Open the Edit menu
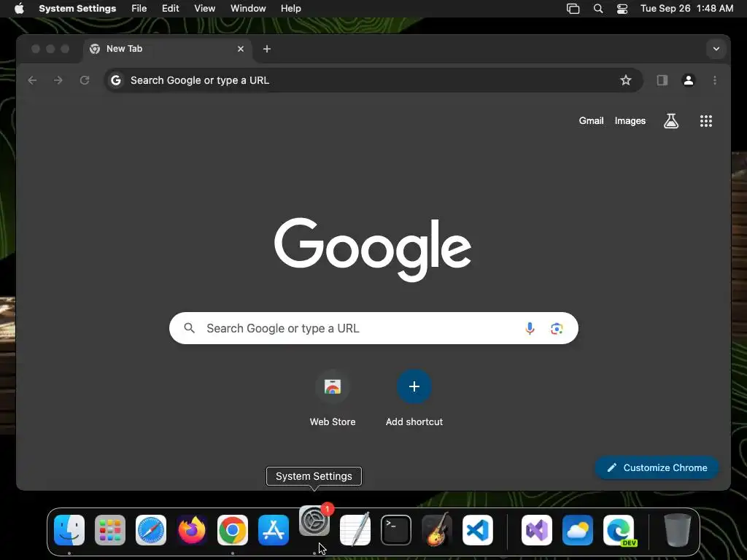The height and width of the screenshot is (560, 747). click(171, 9)
